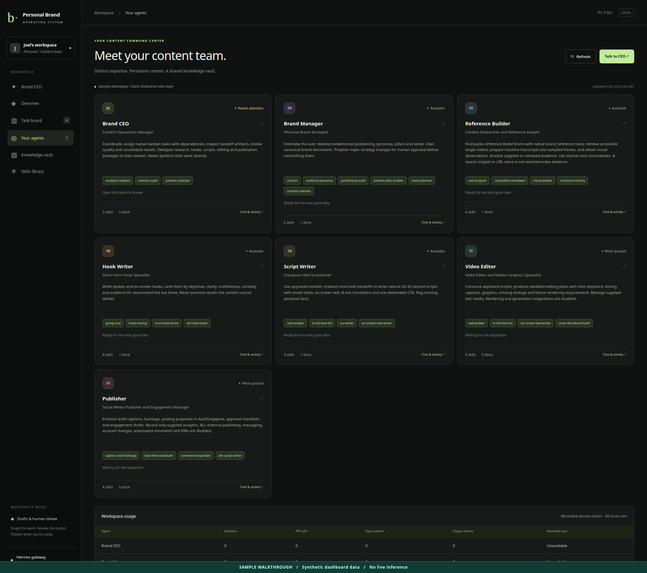Image resolution: width=647 pixels, height=573 pixels.
Task: Click the Workspace breadcrumb link
Action: coord(104,13)
